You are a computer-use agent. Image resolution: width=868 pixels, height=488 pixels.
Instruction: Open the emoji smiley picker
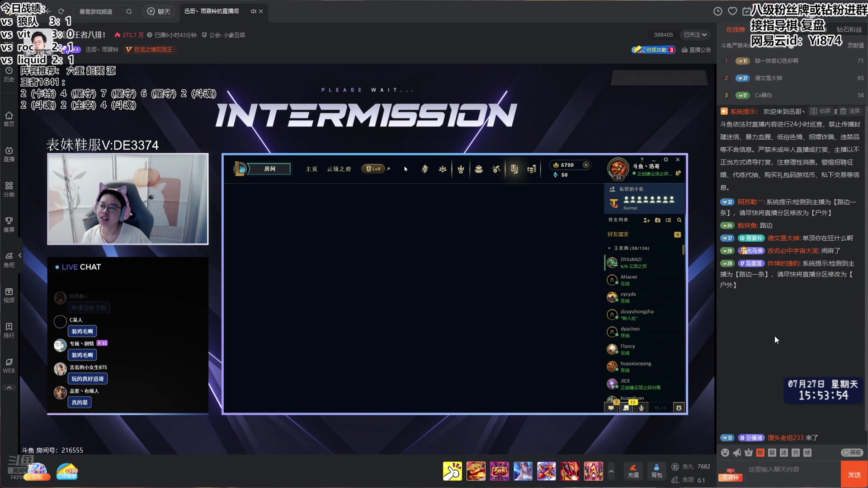[725, 452]
